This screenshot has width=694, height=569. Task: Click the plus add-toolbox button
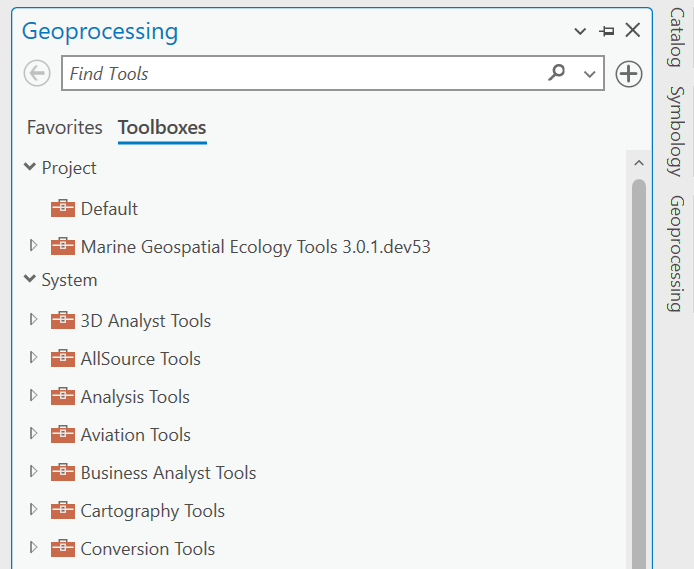628,73
